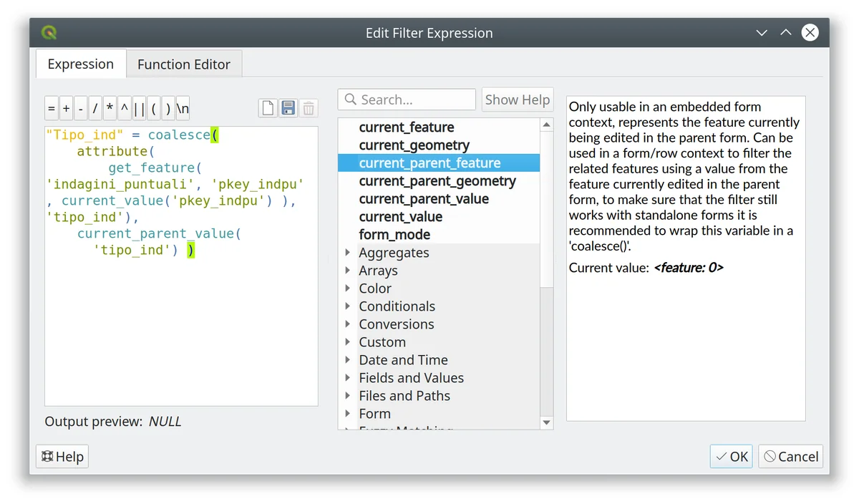This screenshot has height=504, width=859.
Task: Insert the multiplication asterisk operator
Action: tap(110, 109)
